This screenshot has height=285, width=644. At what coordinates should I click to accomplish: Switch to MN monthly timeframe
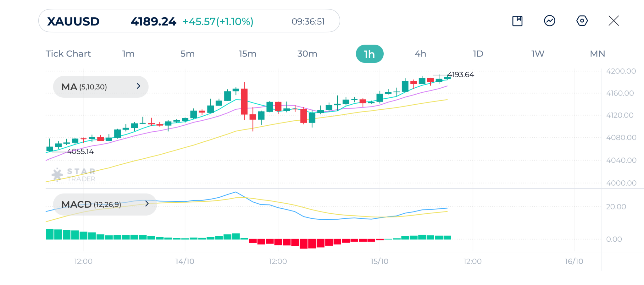pyautogui.click(x=597, y=54)
